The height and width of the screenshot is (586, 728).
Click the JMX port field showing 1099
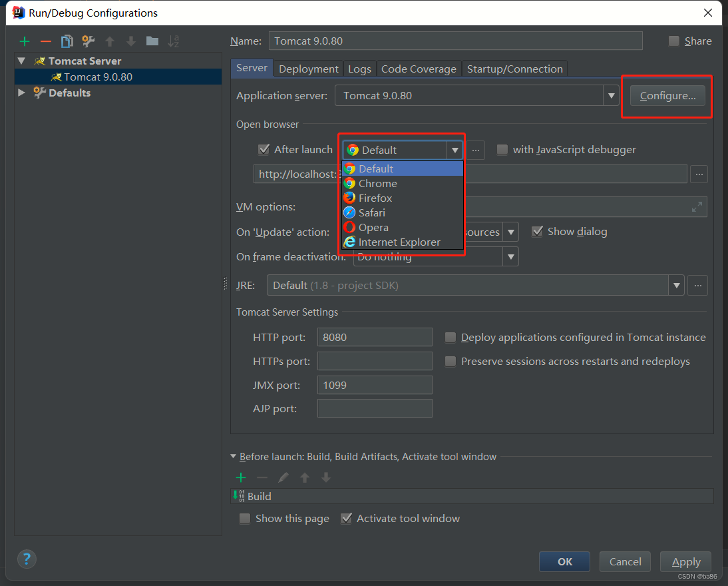point(375,385)
